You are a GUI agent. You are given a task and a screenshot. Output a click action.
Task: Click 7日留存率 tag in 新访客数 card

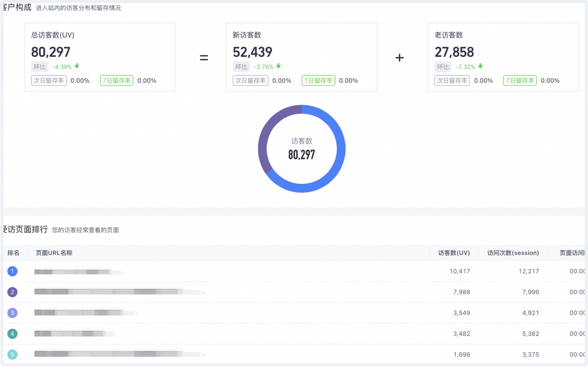[x=318, y=80]
